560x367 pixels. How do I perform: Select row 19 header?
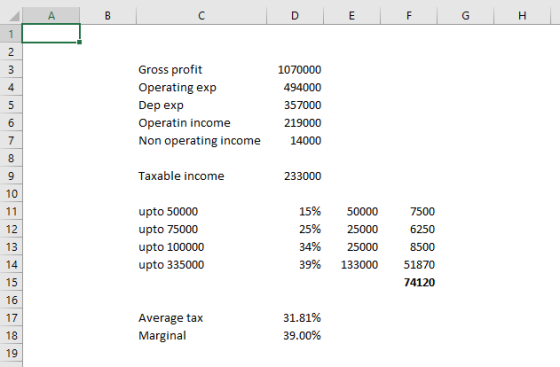point(11,353)
